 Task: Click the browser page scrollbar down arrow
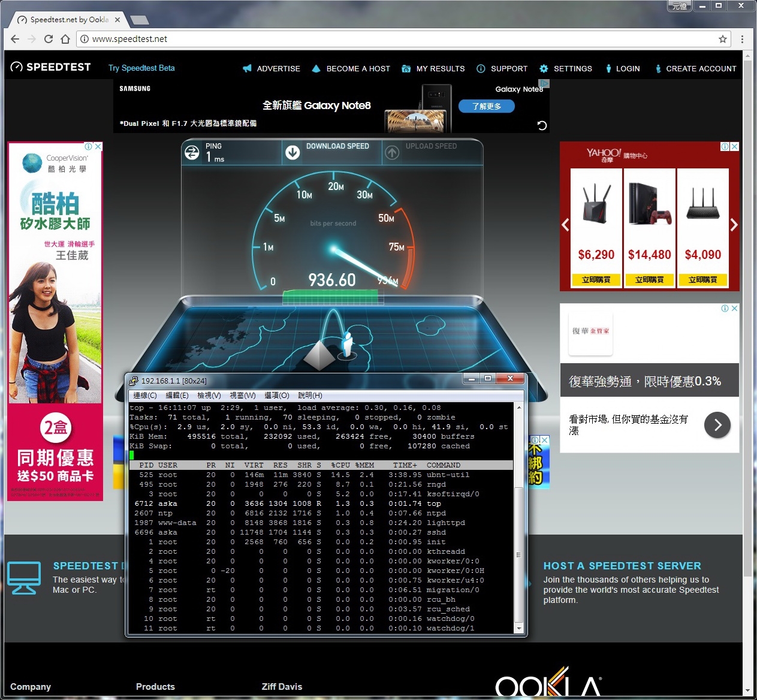point(747,691)
